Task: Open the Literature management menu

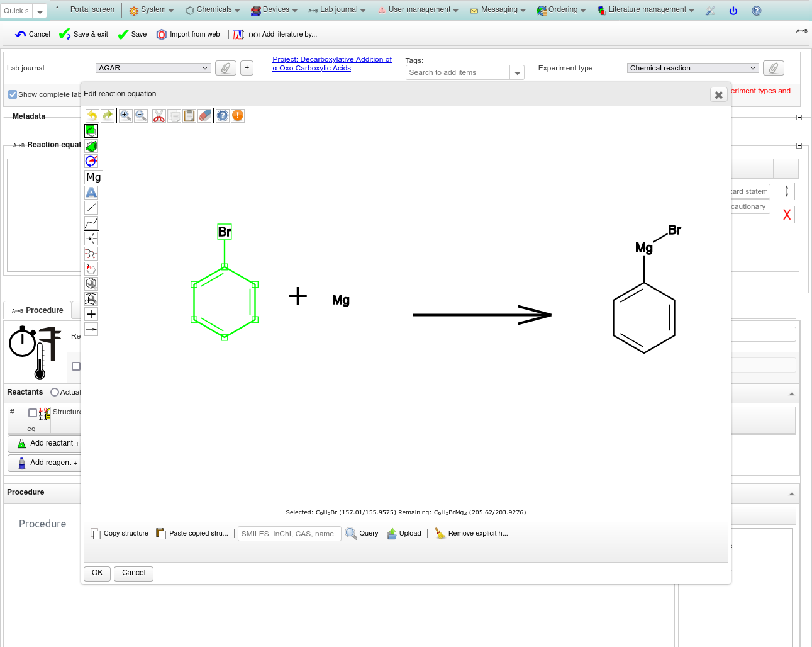Action: click(x=647, y=10)
